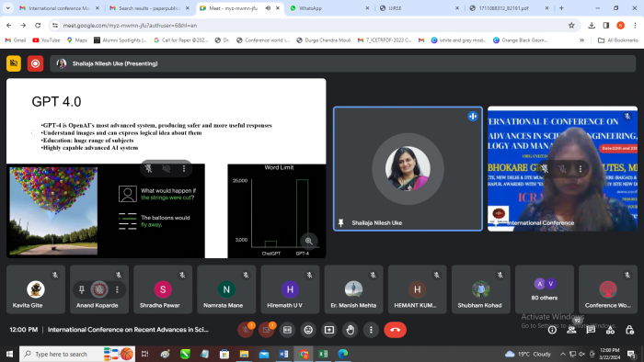Image resolution: width=644 pixels, height=362 pixels.
Task: Open the 80 others participants tile
Action: (545, 289)
